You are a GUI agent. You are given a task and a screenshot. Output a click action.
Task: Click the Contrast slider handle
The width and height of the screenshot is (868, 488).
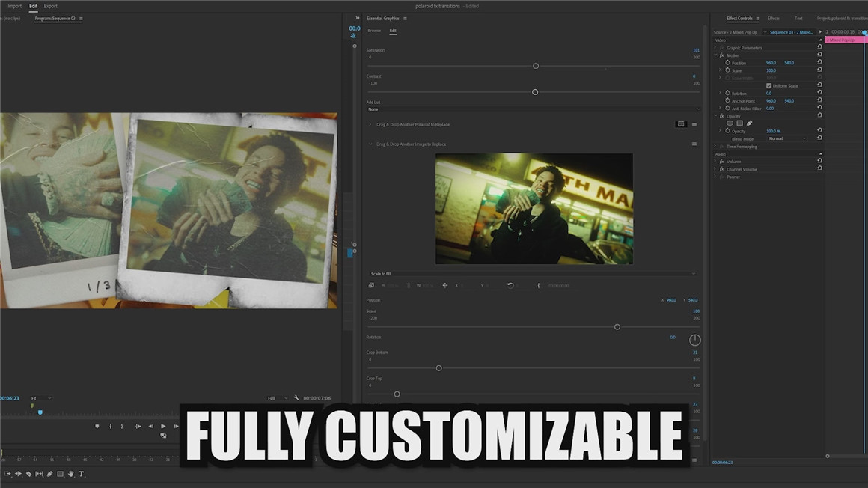tap(535, 92)
